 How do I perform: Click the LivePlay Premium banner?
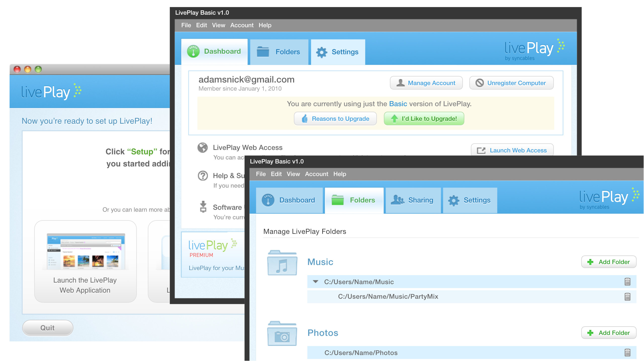(213, 254)
